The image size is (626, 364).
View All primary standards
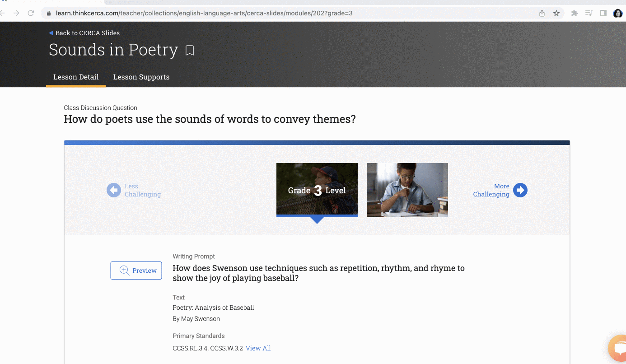pos(258,348)
